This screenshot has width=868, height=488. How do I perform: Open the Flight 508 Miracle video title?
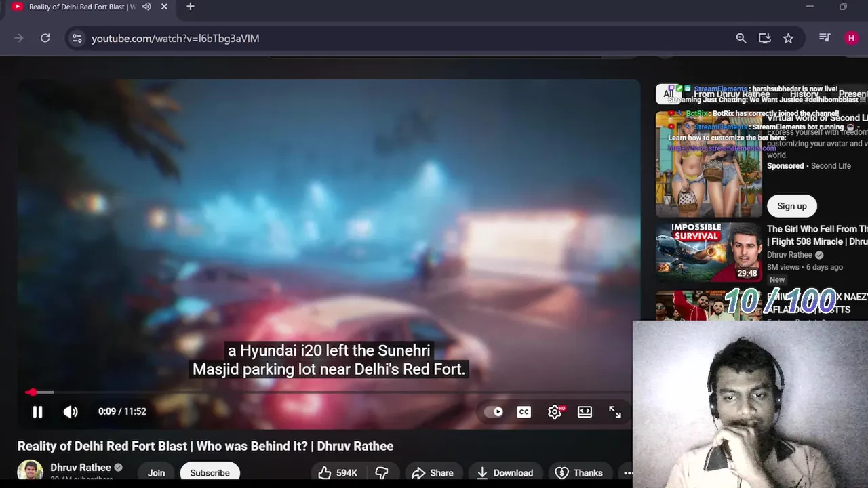coord(817,235)
